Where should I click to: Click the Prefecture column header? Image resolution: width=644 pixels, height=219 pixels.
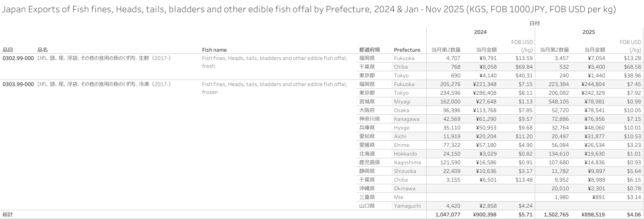[407, 50]
